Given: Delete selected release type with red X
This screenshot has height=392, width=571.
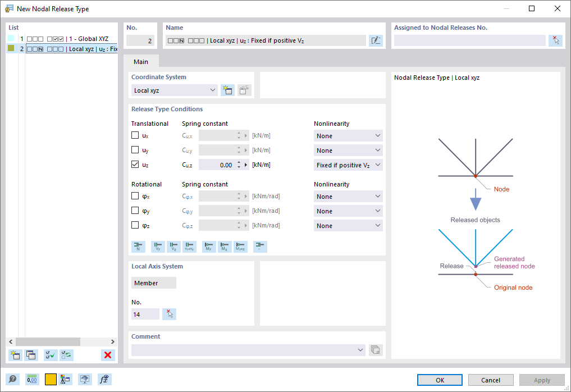Looking at the screenshot, I should pyautogui.click(x=108, y=355).
